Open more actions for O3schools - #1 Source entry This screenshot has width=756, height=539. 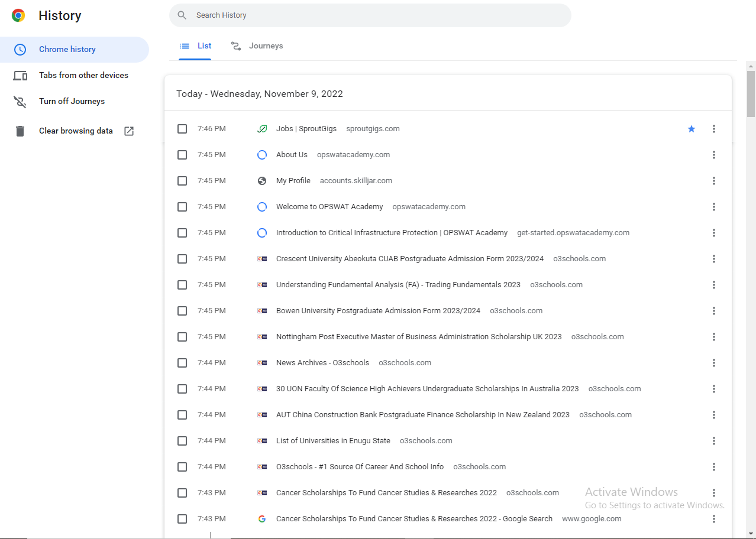point(714,467)
